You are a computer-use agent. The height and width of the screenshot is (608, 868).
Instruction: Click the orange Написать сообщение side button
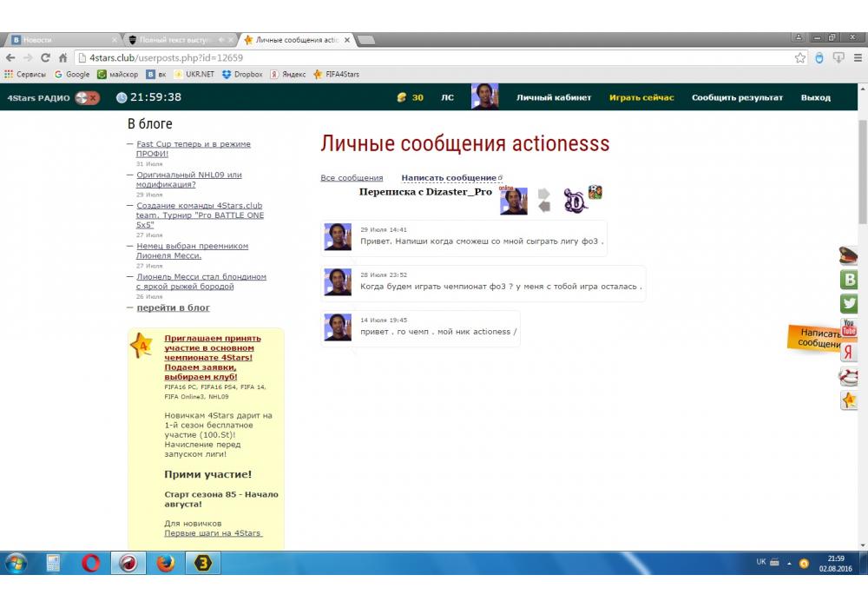[820, 338]
